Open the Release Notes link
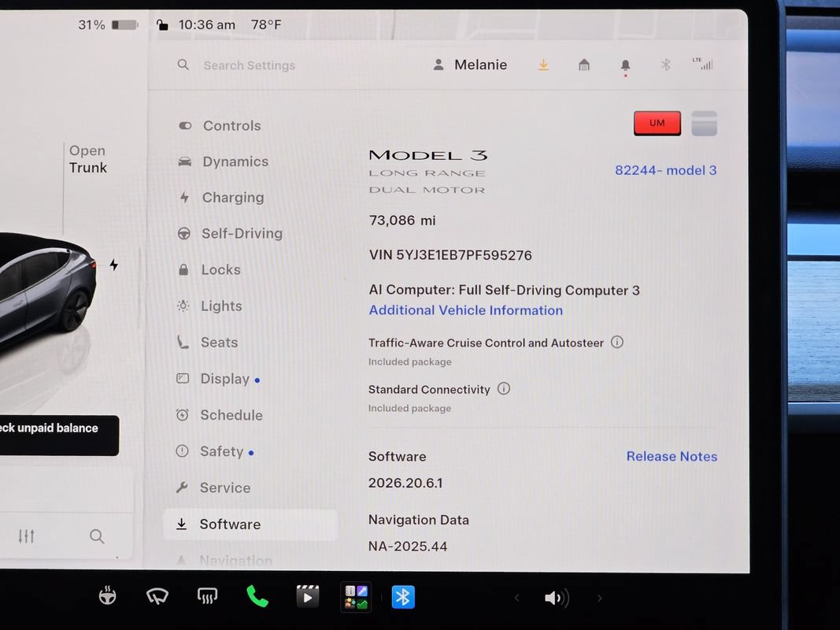 672,457
